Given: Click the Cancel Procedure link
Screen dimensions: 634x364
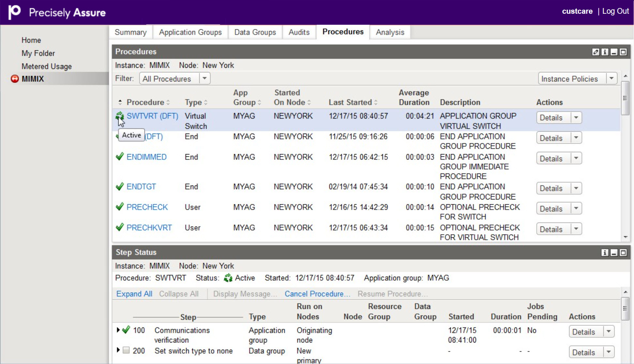Looking at the screenshot, I should [317, 294].
